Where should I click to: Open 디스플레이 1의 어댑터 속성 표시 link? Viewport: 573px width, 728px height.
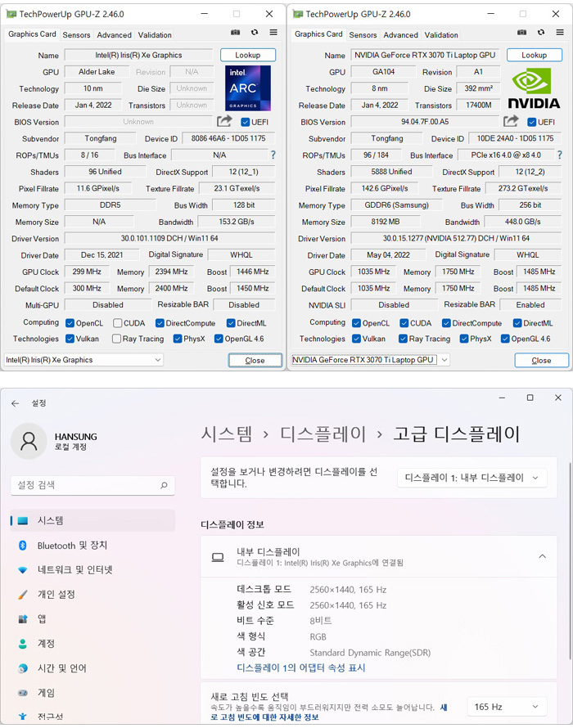point(301,667)
